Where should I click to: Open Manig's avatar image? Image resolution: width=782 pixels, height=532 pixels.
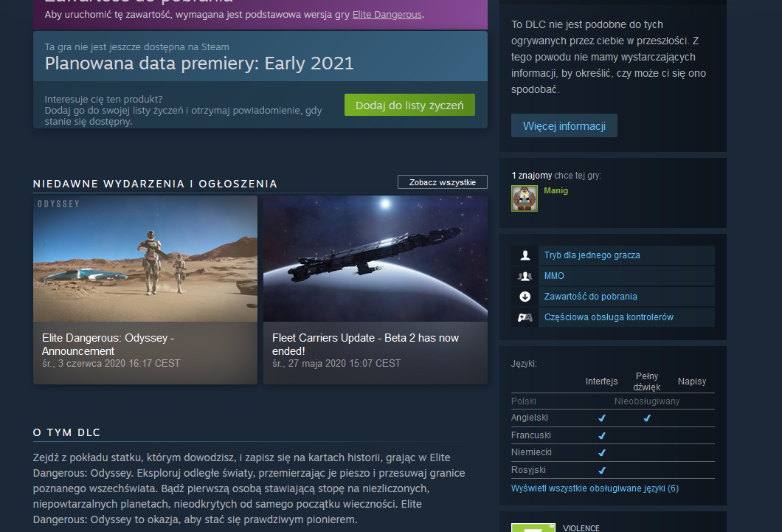[525, 198]
